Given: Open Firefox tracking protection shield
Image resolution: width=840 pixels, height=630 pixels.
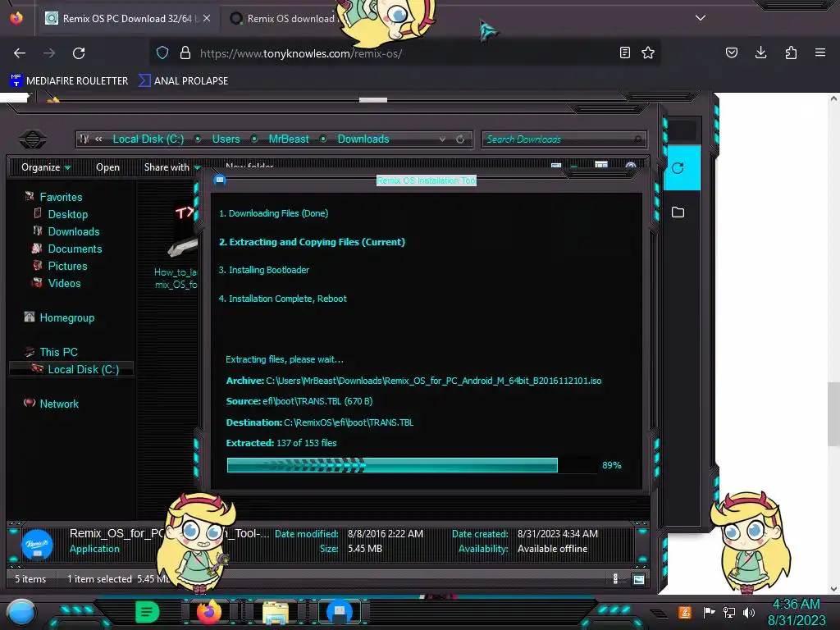Looking at the screenshot, I should 162,52.
